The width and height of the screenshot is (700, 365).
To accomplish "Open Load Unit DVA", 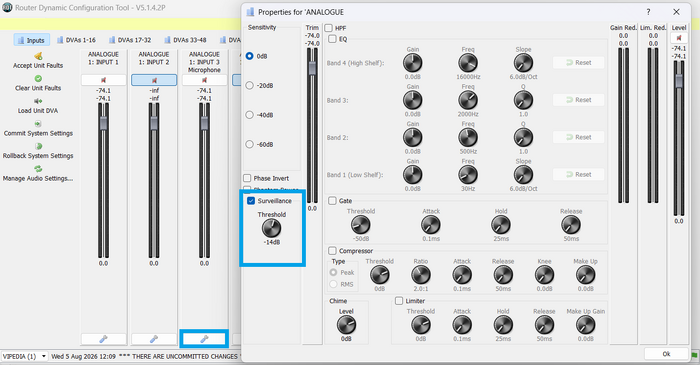I will [38, 105].
